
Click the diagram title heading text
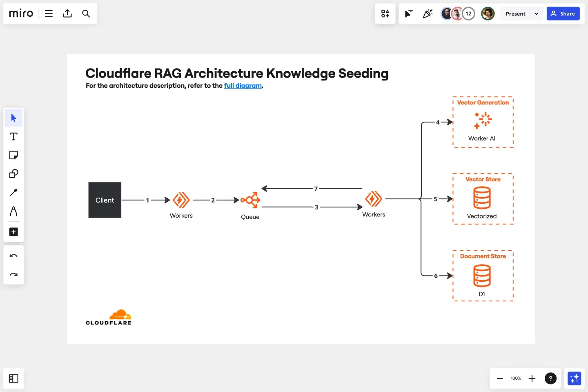pyautogui.click(x=237, y=73)
